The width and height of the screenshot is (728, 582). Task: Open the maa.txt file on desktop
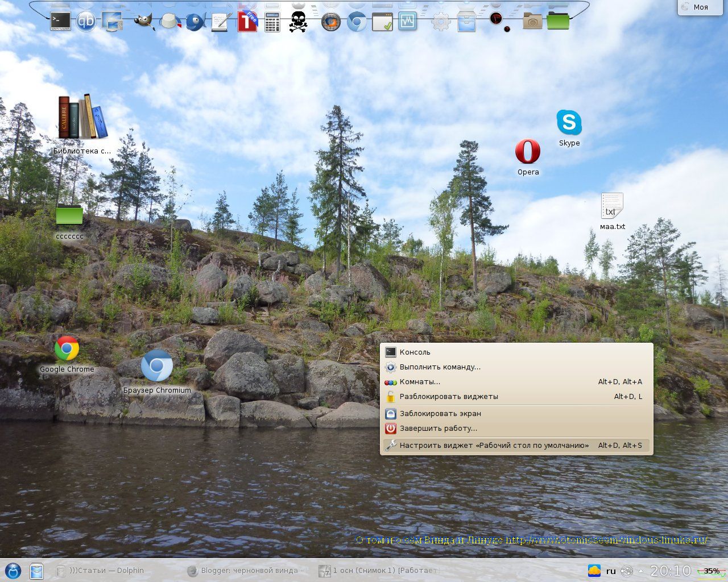pos(613,211)
